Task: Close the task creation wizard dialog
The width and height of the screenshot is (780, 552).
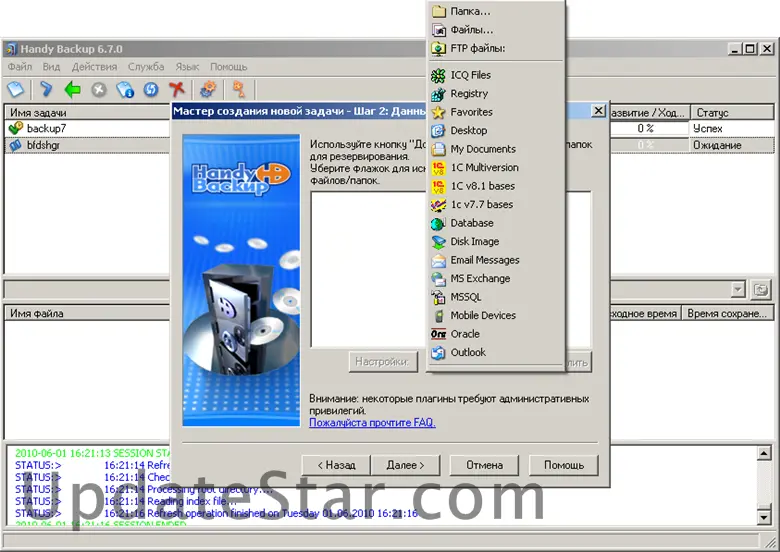Action: pyautogui.click(x=599, y=110)
